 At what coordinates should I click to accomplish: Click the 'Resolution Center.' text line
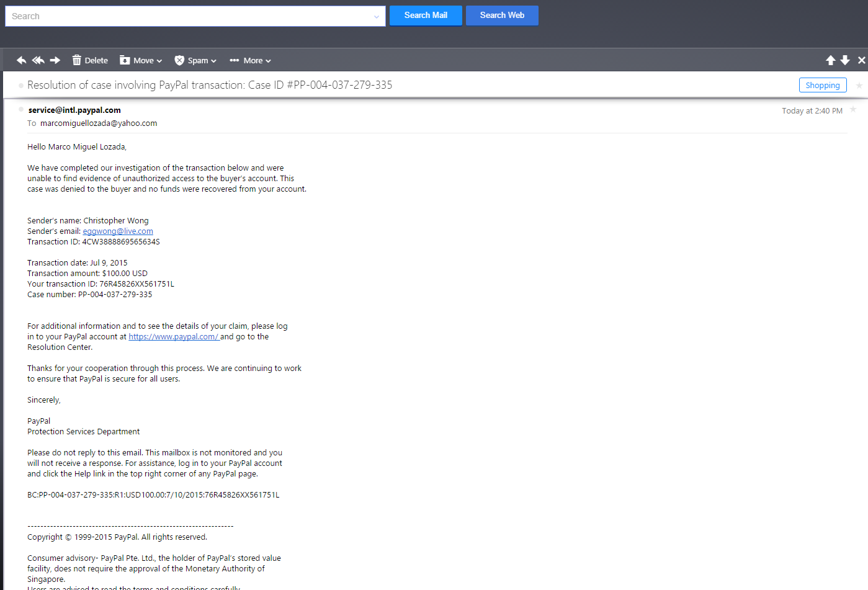click(60, 347)
